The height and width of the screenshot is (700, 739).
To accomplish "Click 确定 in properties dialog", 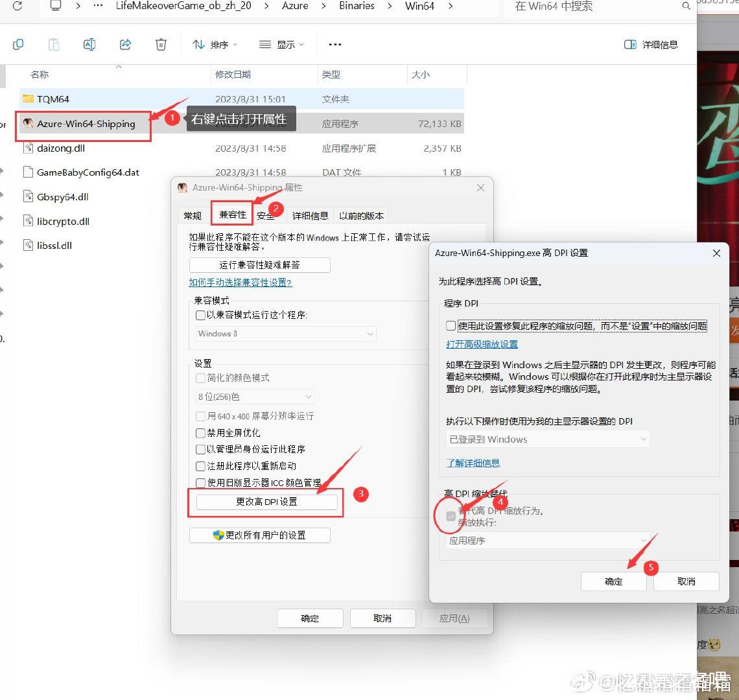I will [x=310, y=618].
